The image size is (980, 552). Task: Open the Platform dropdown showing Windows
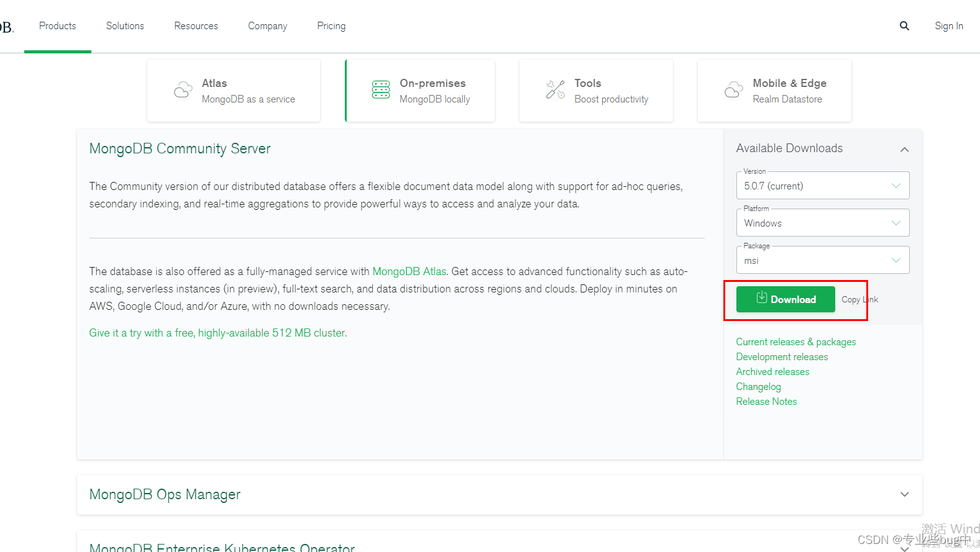click(x=823, y=223)
